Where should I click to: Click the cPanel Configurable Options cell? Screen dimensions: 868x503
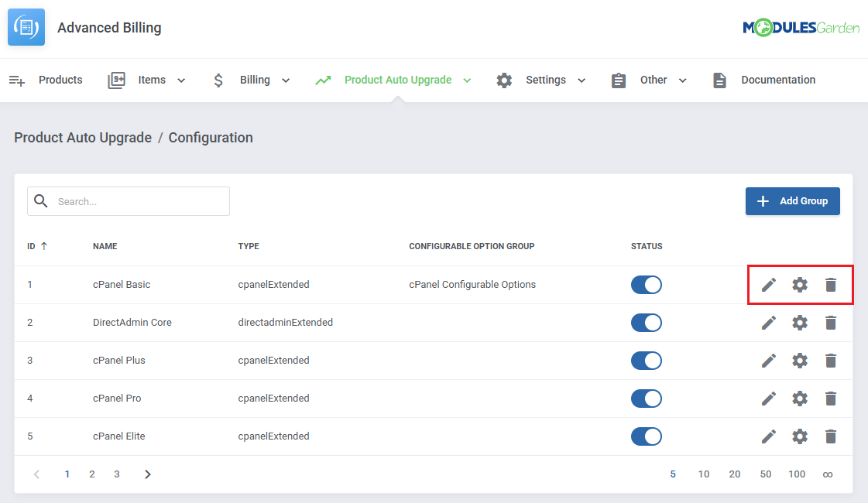click(472, 285)
